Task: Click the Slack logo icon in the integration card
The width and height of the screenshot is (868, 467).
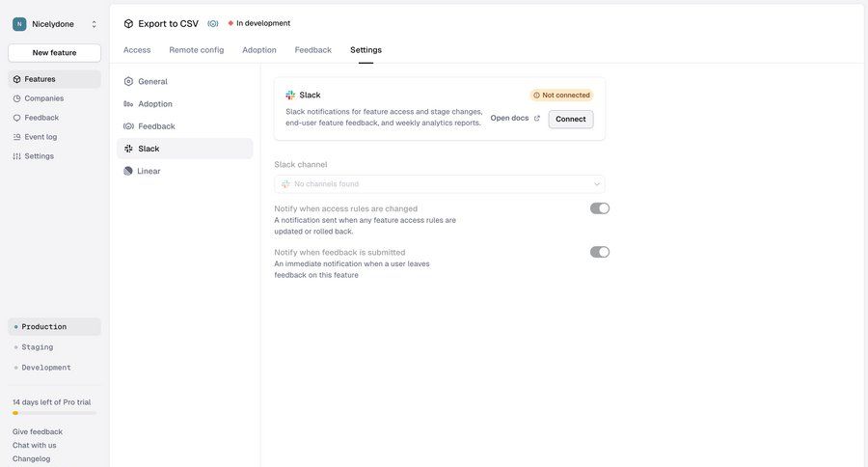Action: 290,96
